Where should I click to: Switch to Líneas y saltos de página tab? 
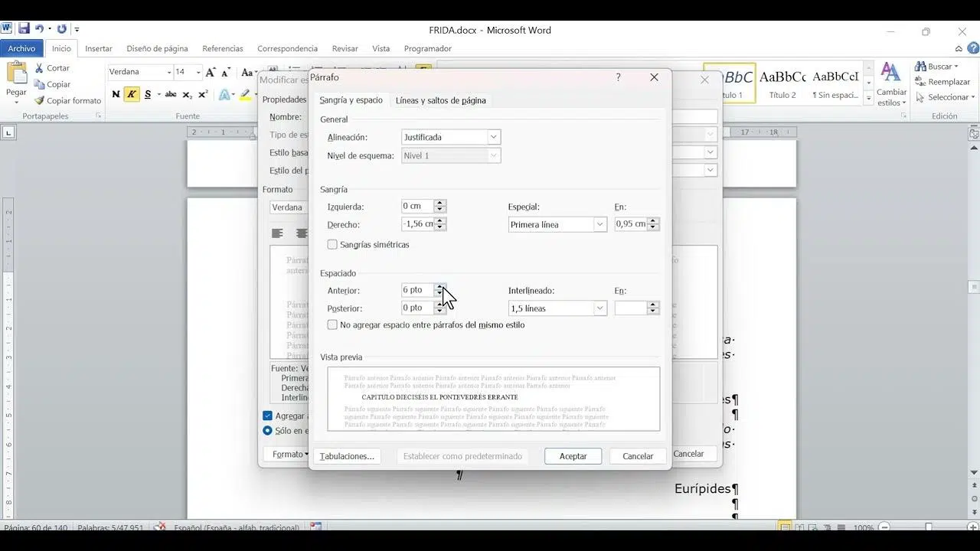point(440,100)
